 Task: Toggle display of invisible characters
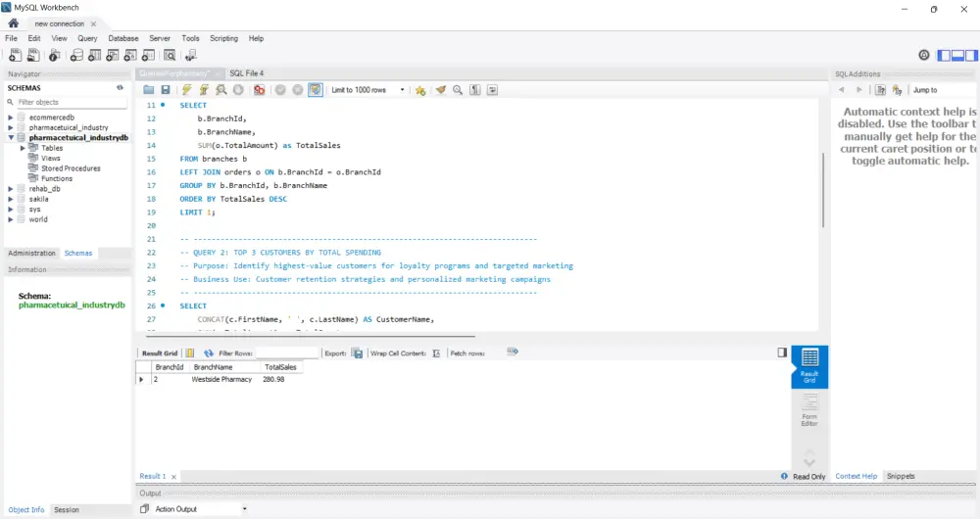(x=475, y=90)
